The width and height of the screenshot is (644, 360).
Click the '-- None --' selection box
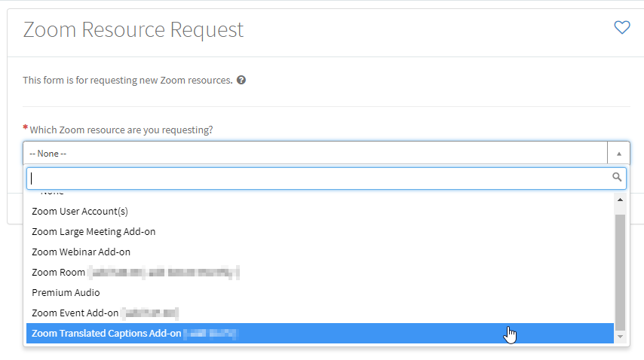coord(315,153)
